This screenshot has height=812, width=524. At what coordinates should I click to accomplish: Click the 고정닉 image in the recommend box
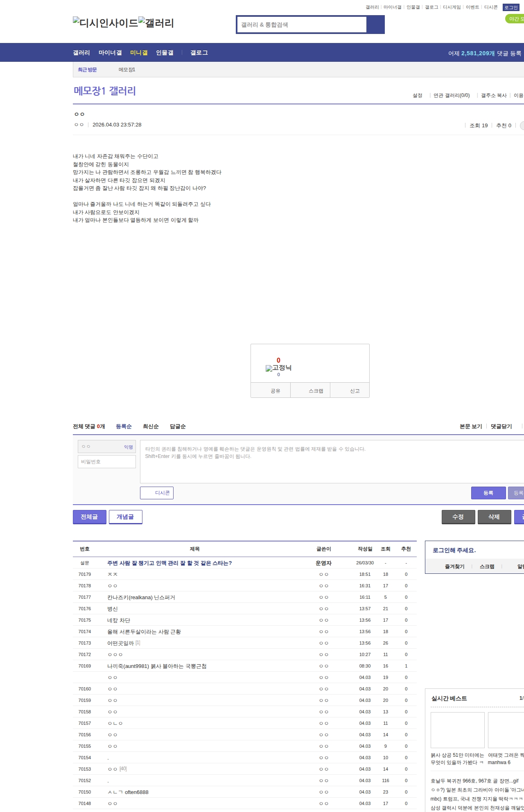pyautogui.click(x=278, y=368)
